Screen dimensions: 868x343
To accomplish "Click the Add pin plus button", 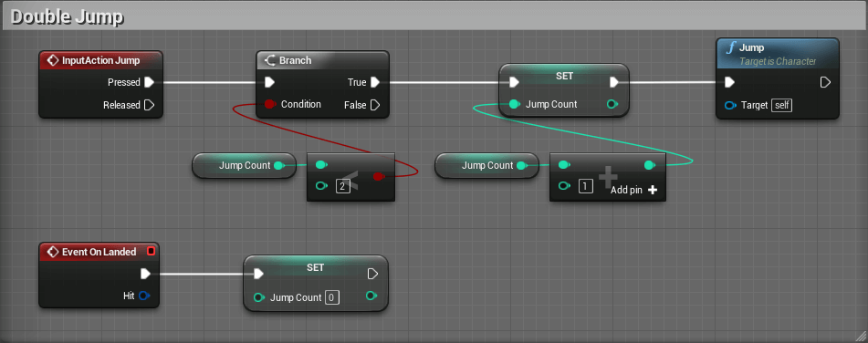I will (652, 190).
